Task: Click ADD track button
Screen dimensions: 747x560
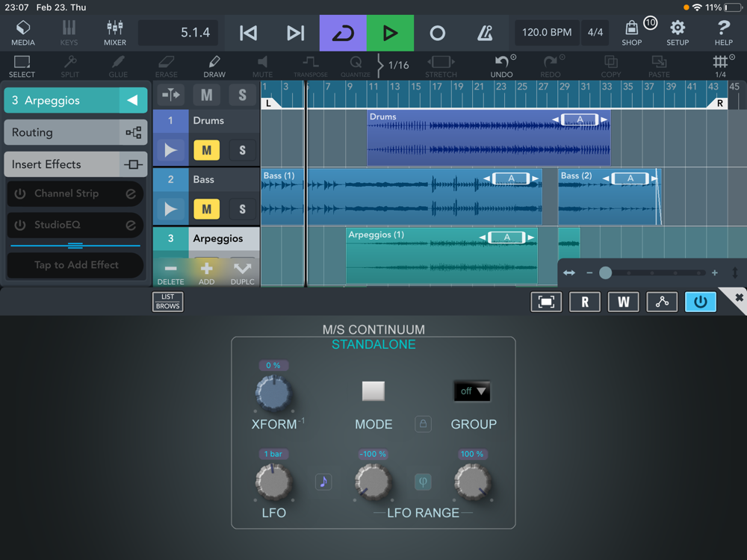Action: coord(206,273)
